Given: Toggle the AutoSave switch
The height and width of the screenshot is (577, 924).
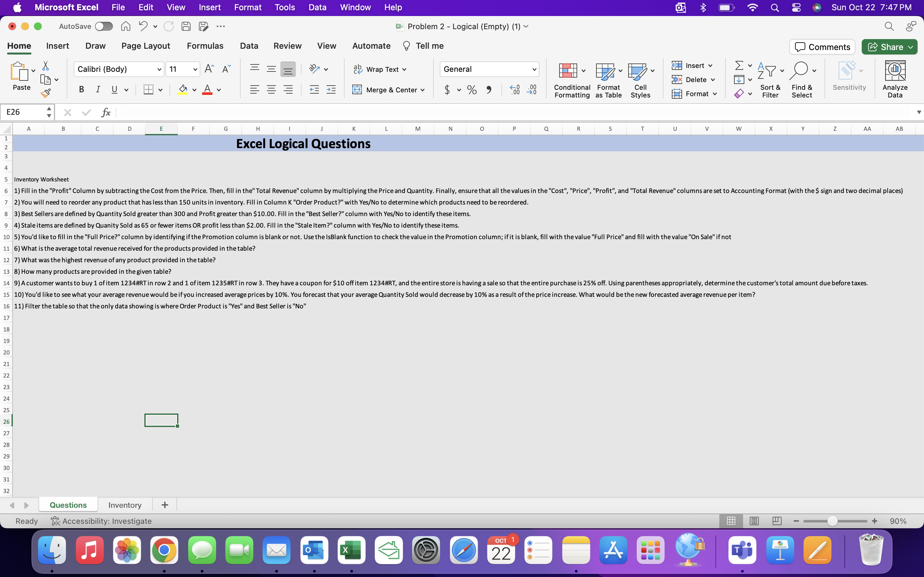Looking at the screenshot, I should tap(104, 26).
